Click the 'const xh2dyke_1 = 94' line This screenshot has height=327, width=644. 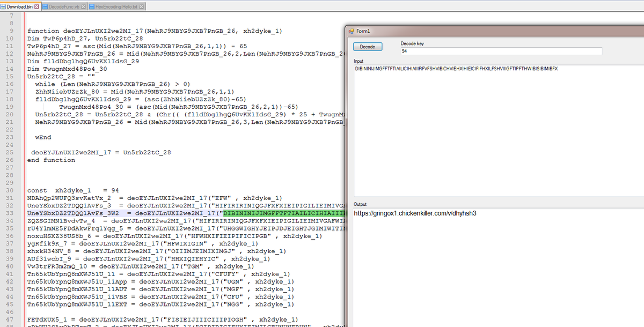coord(73,190)
